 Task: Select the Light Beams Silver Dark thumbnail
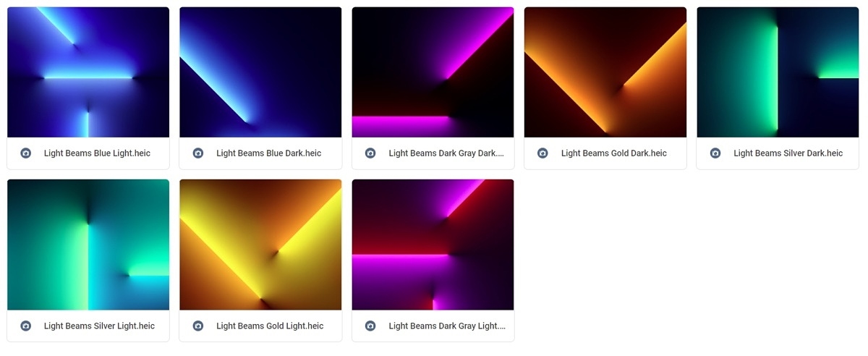(778, 72)
